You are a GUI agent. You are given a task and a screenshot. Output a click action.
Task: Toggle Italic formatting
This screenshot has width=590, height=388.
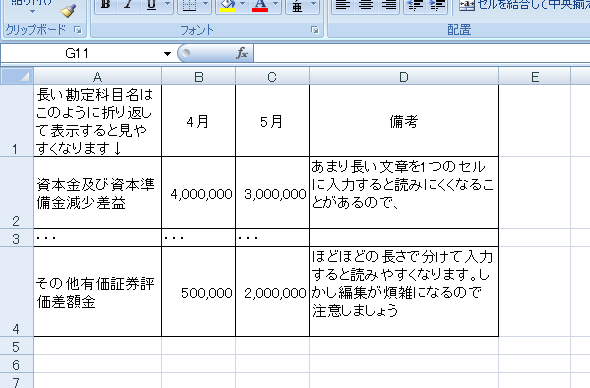pos(128,5)
